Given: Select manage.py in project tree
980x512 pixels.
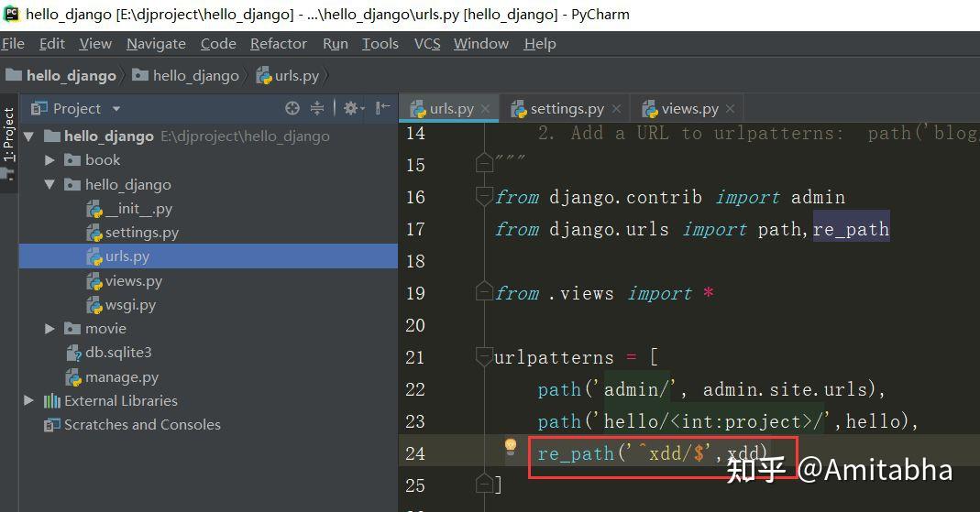Looking at the screenshot, I should (122, 377).
